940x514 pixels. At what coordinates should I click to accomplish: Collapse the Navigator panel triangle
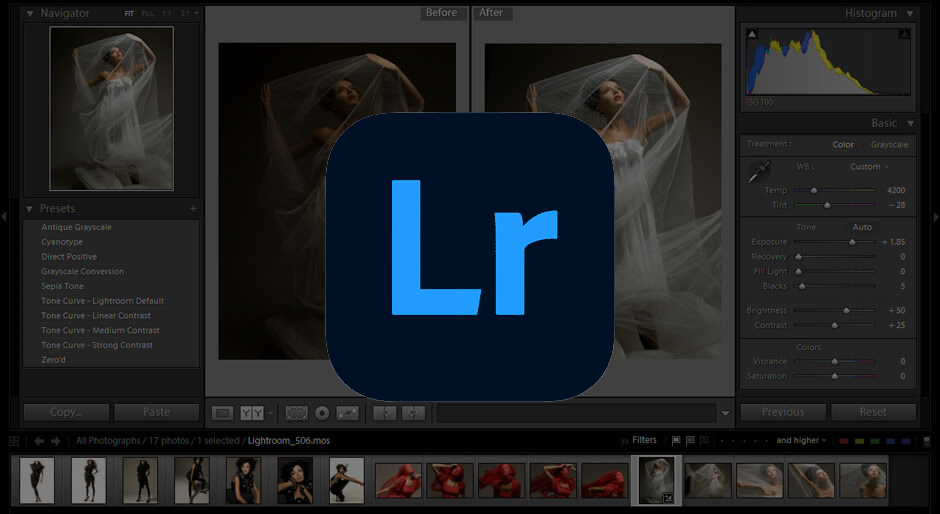30,13
